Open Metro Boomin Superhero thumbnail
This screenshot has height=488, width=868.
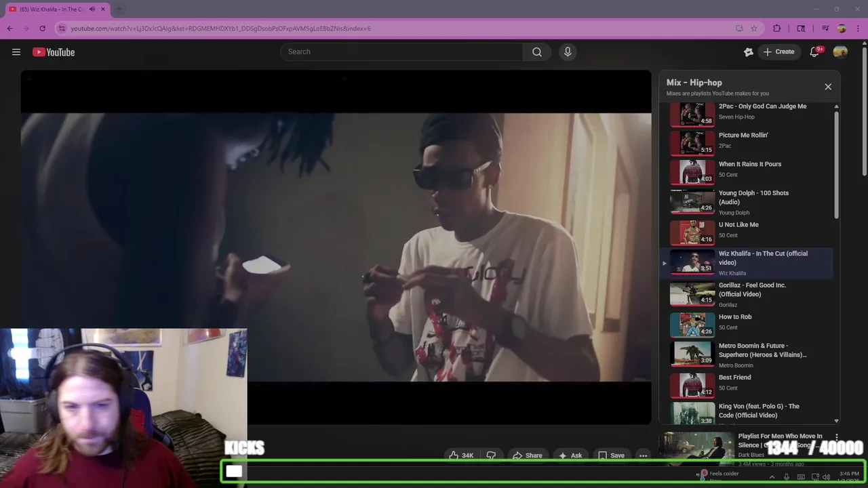692,354
